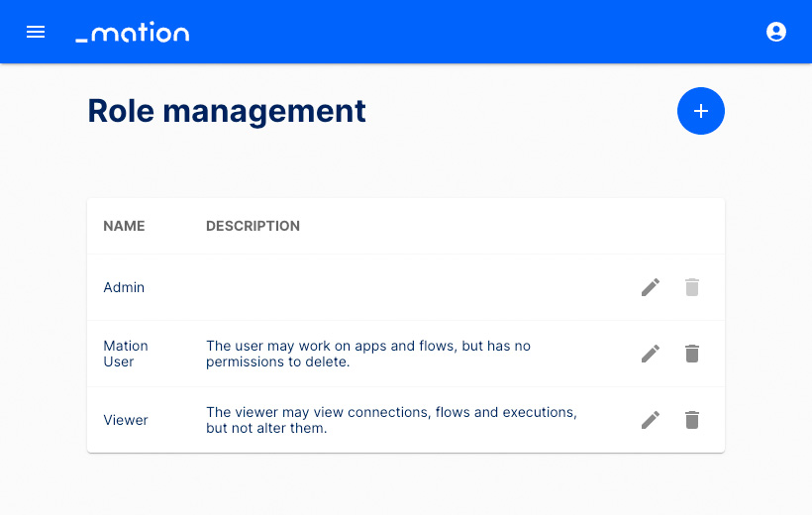This screenshot has height=515, width=812.
Task: Click the Viewer description text
Action: click(x=391, y=420)
